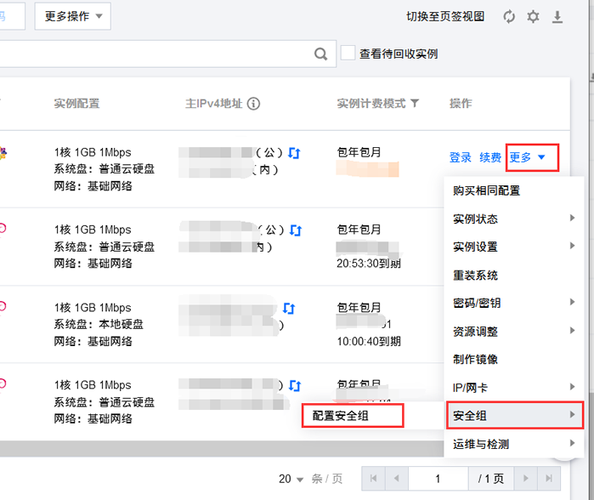
Task: Open the 更多操作 dropdown
Action: tap(73, 16)
